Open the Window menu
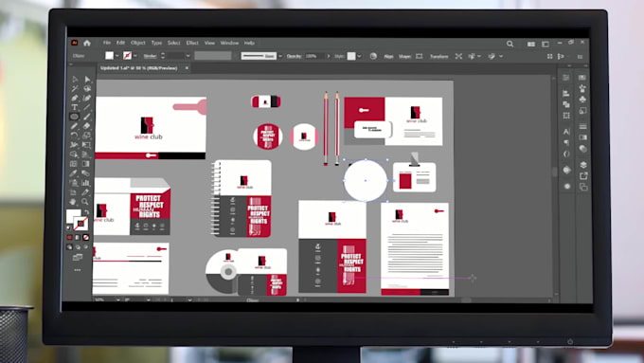The width and height of the screenshot is (644, 363). (229, 43)
